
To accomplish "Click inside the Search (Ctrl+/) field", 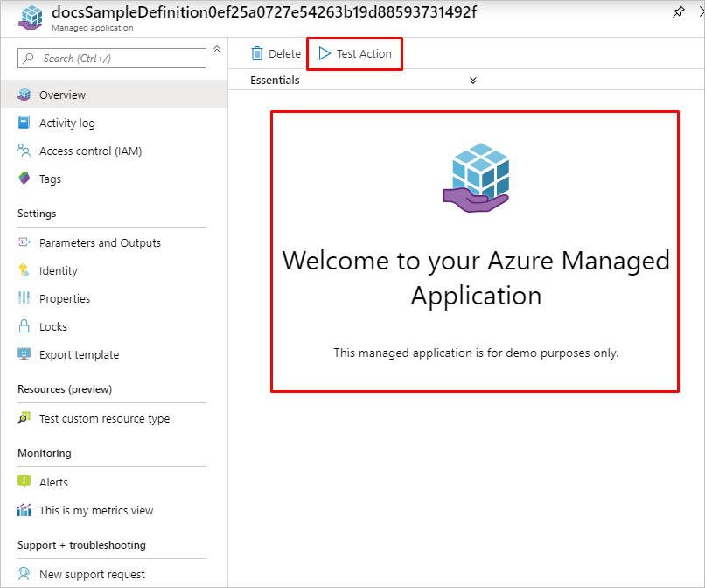I will point(111,58).
